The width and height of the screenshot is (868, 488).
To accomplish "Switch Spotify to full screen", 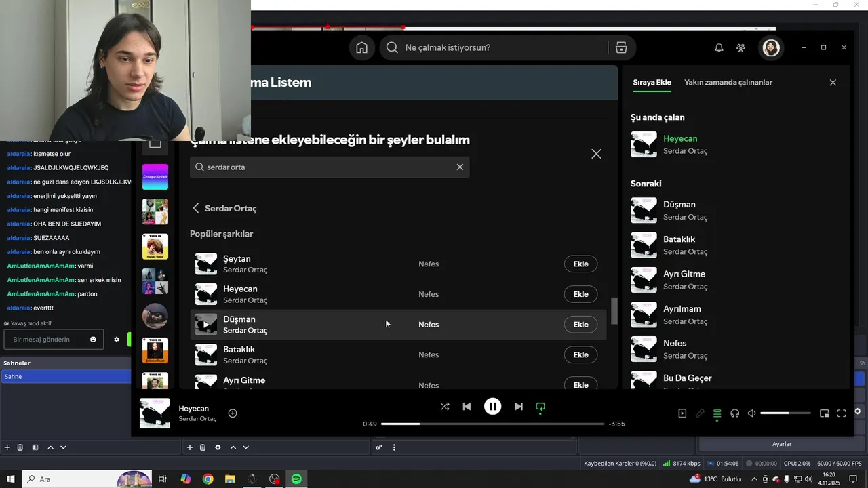I will pos(842,413).
